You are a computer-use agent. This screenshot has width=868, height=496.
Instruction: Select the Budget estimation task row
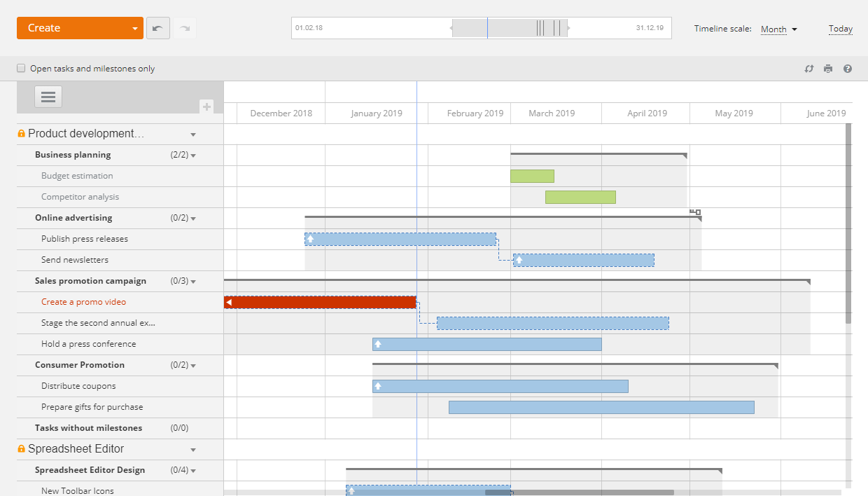click(120, 176)
